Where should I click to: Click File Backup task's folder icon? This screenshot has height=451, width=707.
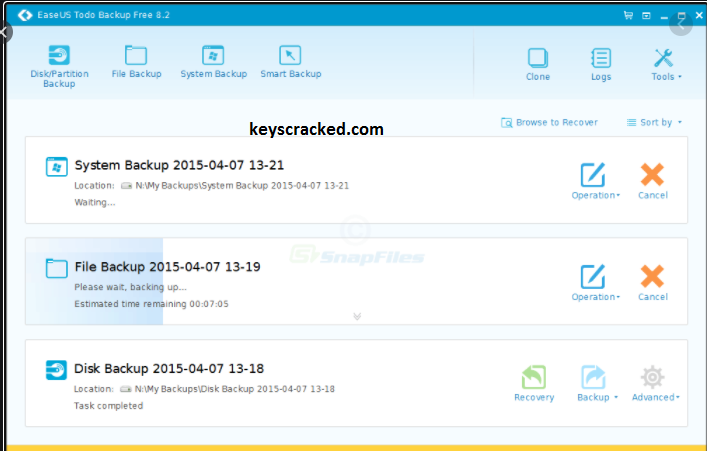coord(57,268)
